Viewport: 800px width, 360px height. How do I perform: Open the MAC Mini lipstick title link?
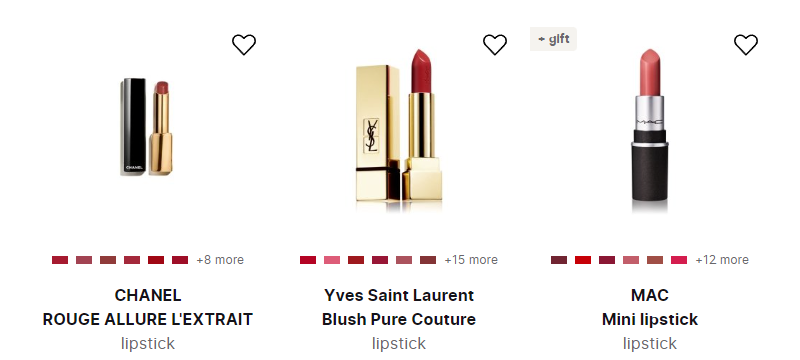[649, 307]
